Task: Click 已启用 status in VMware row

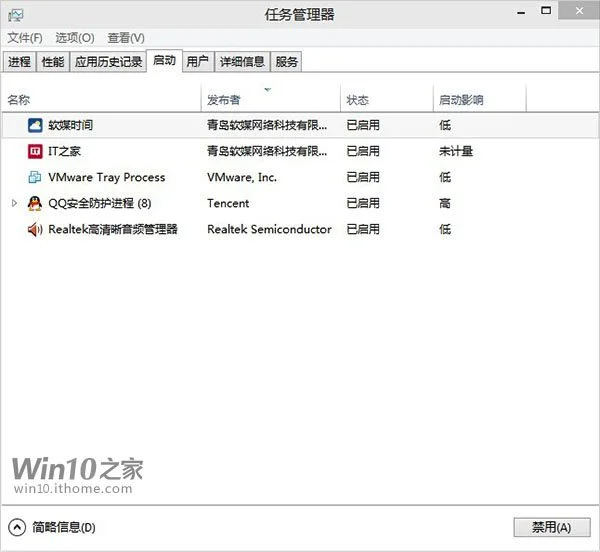Action: point(363,177)
